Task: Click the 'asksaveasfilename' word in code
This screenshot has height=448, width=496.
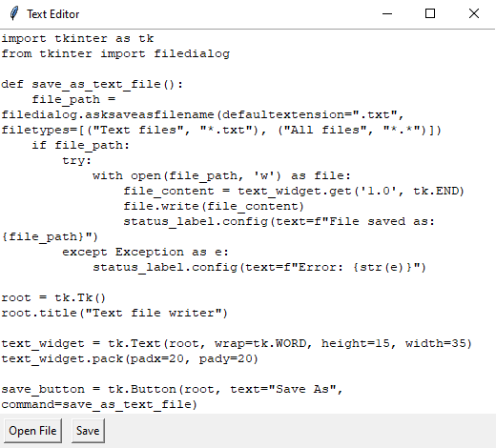Action: click(x=150, y=114)
